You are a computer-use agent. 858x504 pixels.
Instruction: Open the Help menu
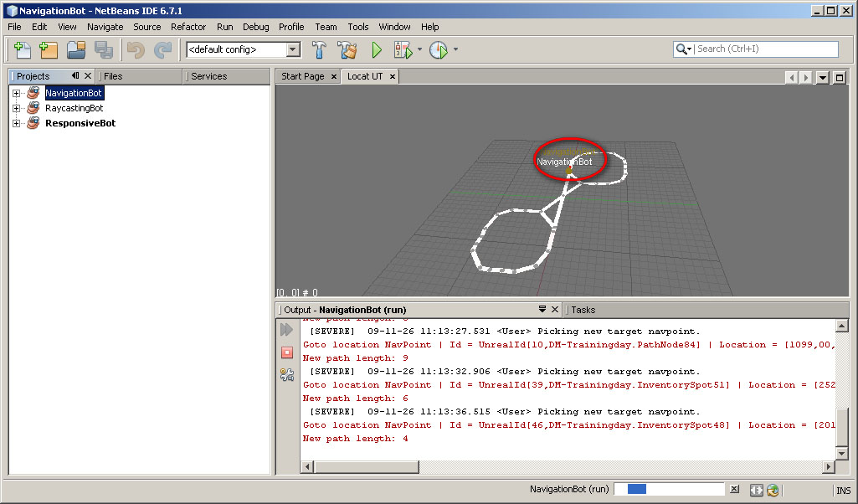click(x=429, y=27)
